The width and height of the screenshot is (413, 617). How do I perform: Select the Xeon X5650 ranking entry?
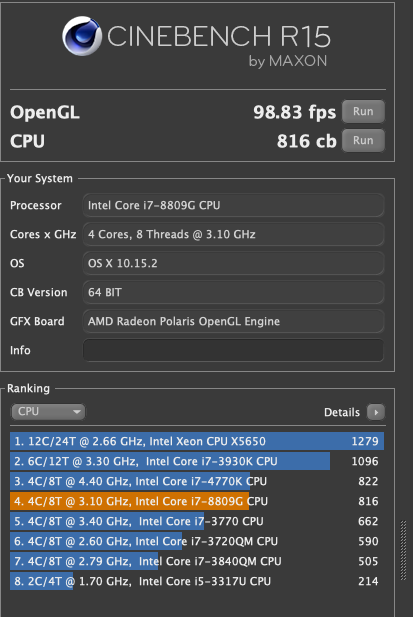(197, 441)
